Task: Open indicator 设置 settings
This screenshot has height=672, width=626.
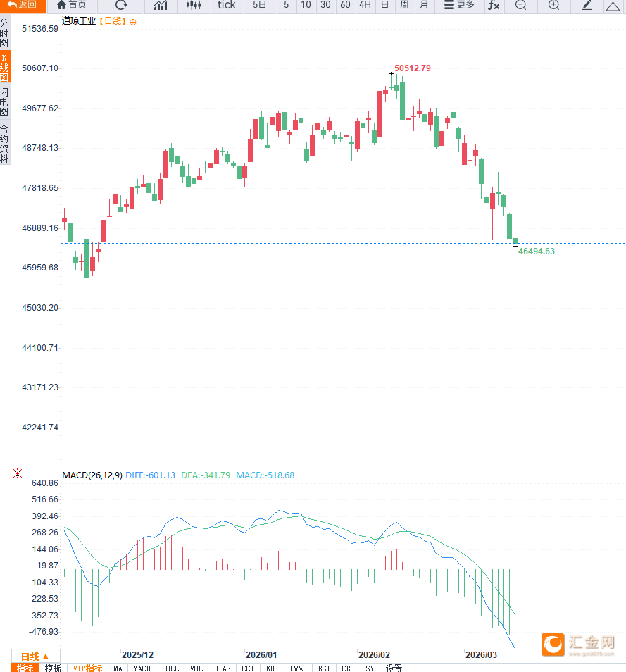Action: (x=394, y=668)
